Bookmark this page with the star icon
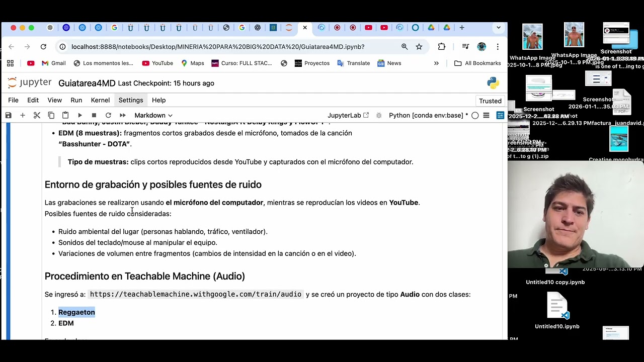Image resolution: width=644 pixels, height=362 pixels. pos(419,47)
